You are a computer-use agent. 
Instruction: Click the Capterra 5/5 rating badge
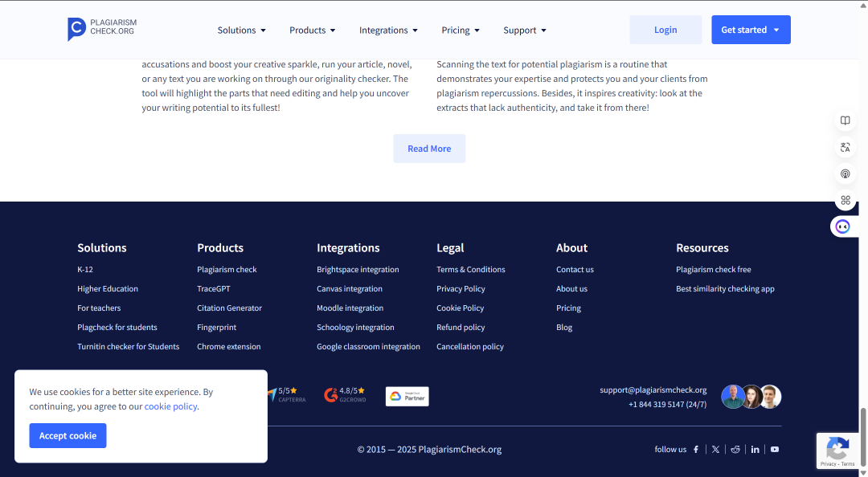287,394
